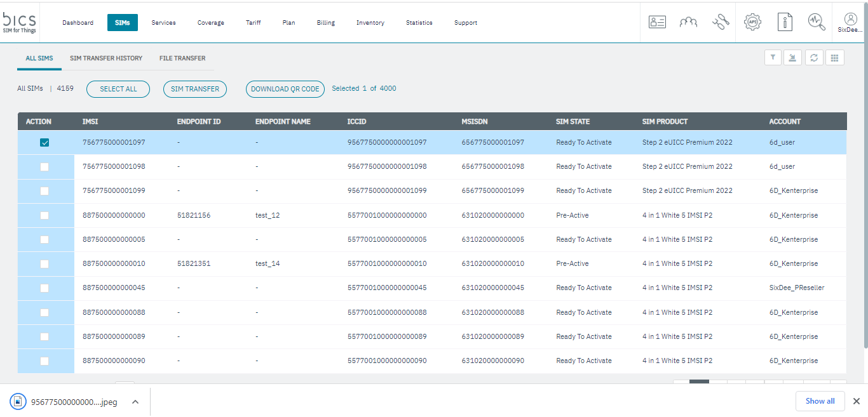Open the info document icon
The image size is (868, 417).
(785, 22)
